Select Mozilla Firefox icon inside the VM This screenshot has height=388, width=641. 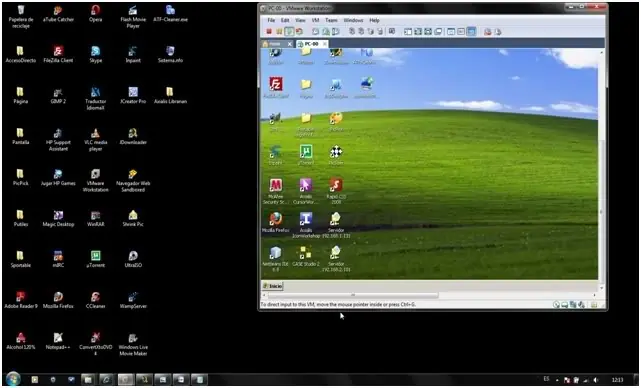point(276,223)
